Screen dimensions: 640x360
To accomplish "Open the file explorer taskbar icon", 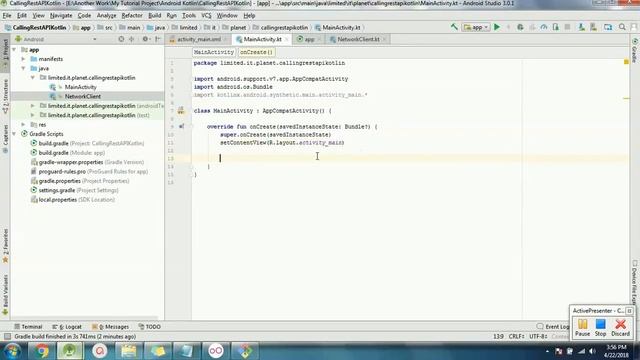I will 129,351.
